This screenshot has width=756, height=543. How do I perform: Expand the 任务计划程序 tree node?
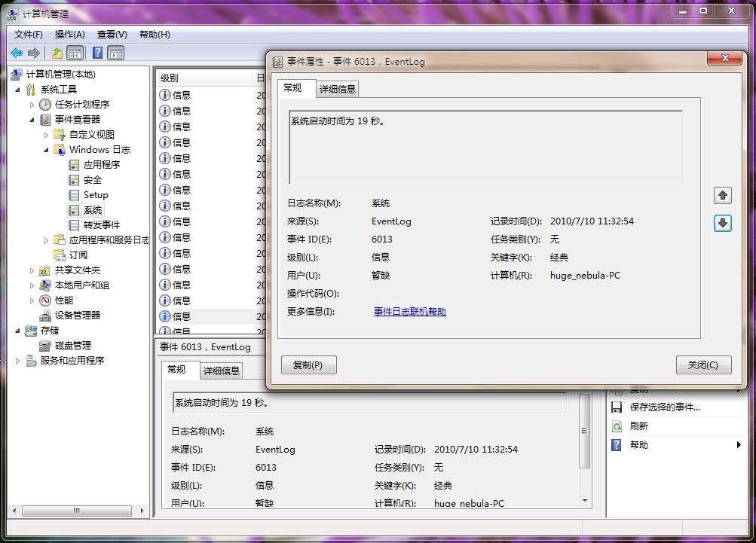point(32,105)
